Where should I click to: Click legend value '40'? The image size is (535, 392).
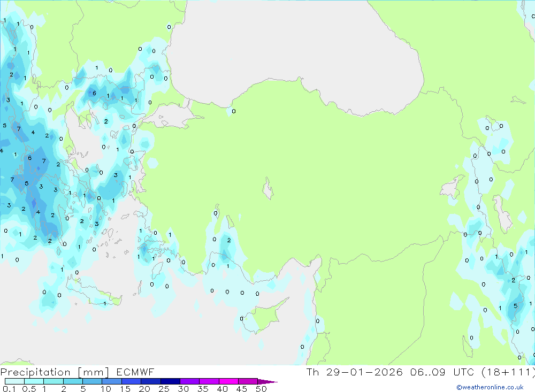pos(222,389)
